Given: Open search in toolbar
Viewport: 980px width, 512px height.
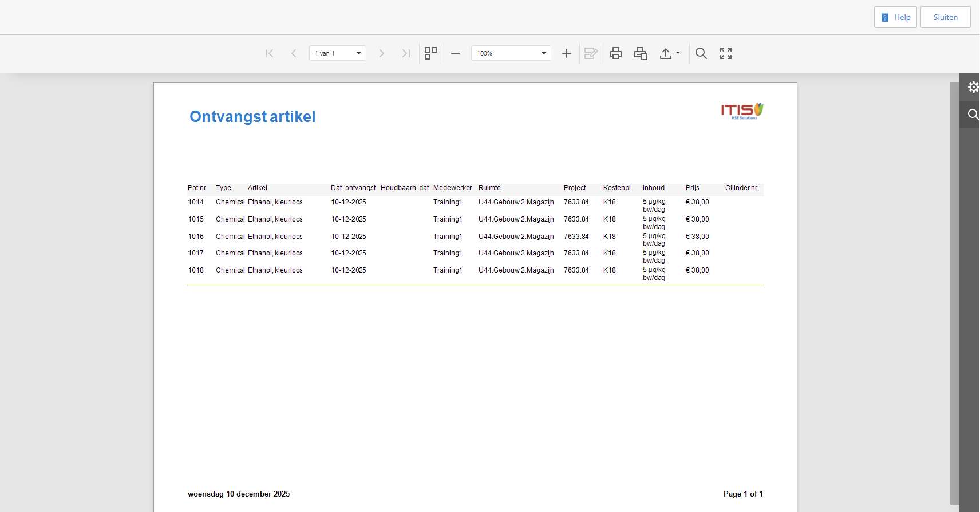Looking at the screenshot, I should coord(701,53).
